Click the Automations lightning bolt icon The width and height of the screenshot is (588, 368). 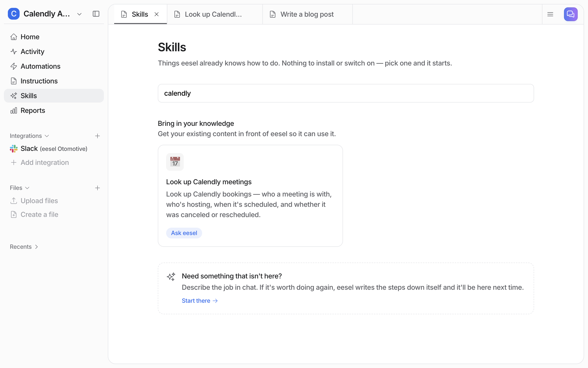pyautogui.click(x=14, y=66)
